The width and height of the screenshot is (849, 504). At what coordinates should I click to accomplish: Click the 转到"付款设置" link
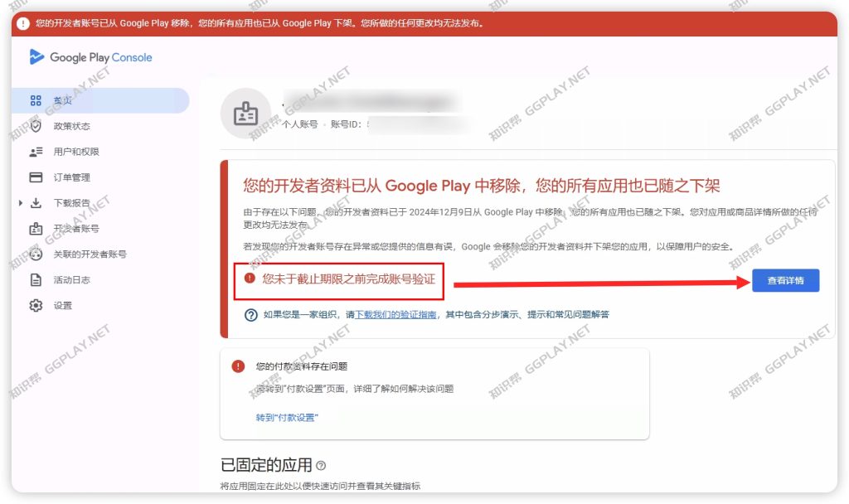287,418
